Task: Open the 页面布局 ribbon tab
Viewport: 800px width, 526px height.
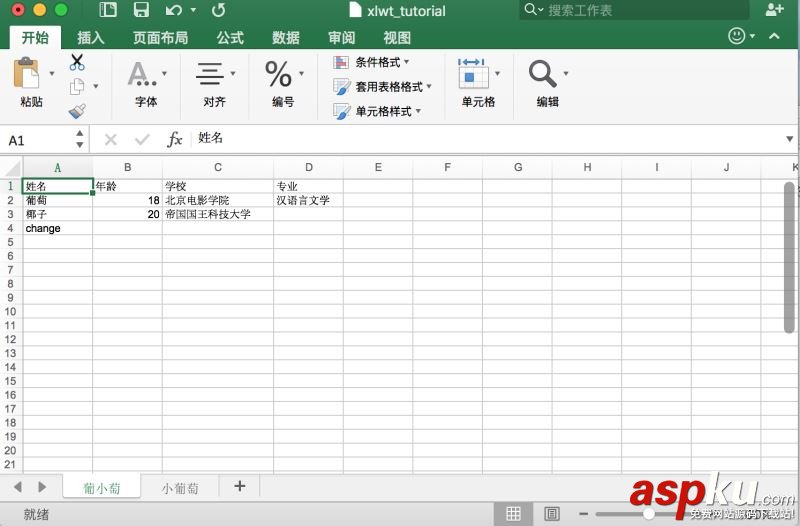Action: click(x=160, y=38)
